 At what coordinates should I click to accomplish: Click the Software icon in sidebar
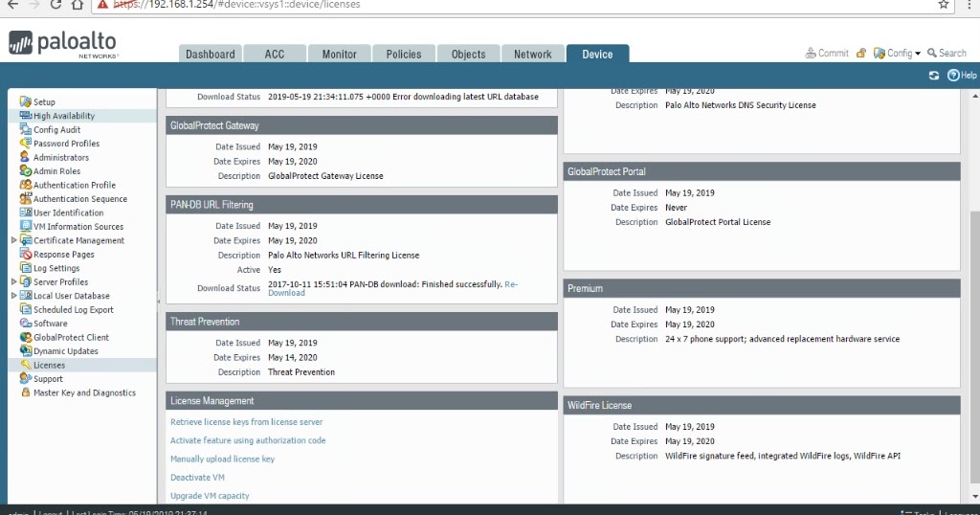click(26, 324)
